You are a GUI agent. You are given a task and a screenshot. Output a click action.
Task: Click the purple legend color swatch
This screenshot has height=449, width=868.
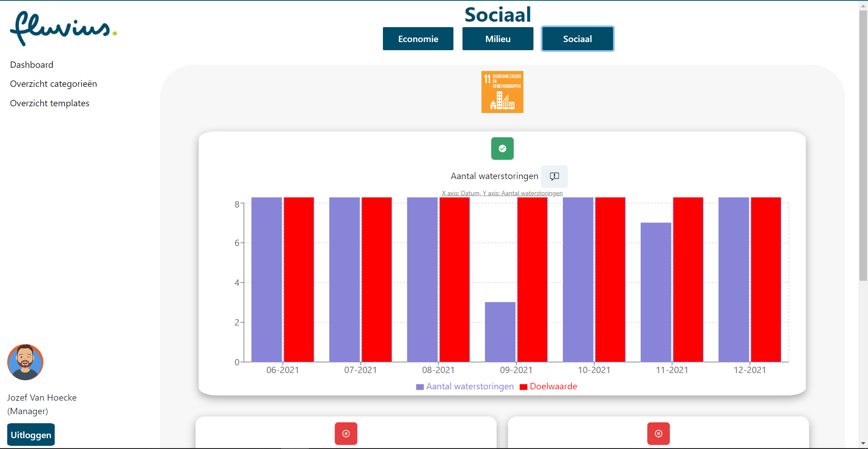click(x=419, y=387)
